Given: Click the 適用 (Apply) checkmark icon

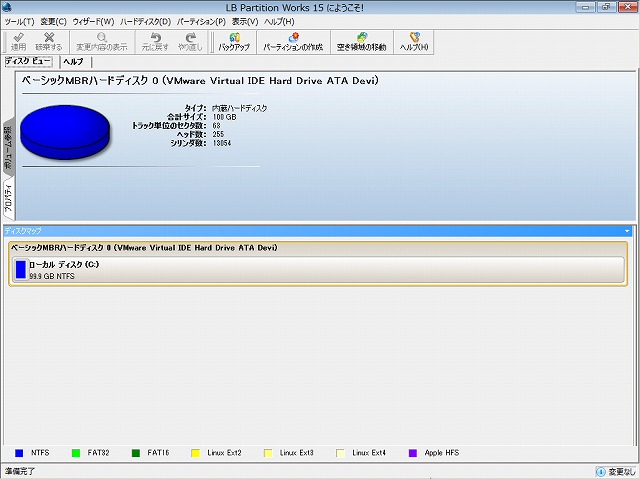Looking at the screenshot, I should click(18, 38).
